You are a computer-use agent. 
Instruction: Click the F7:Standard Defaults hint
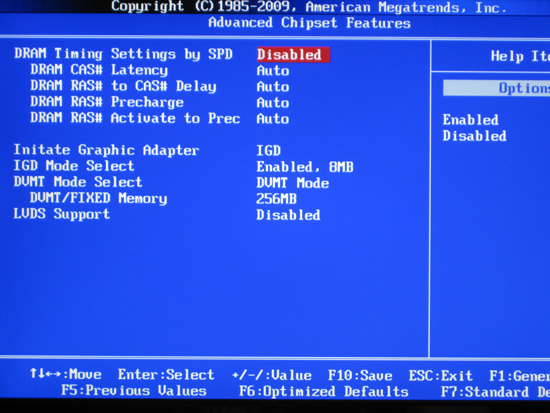tap(495, 392)
